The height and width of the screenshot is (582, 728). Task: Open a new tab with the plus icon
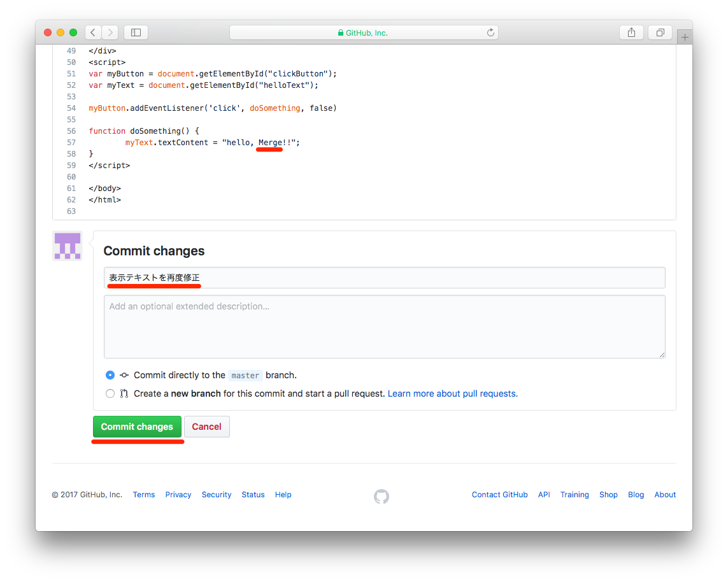click(x=685, y=36)
